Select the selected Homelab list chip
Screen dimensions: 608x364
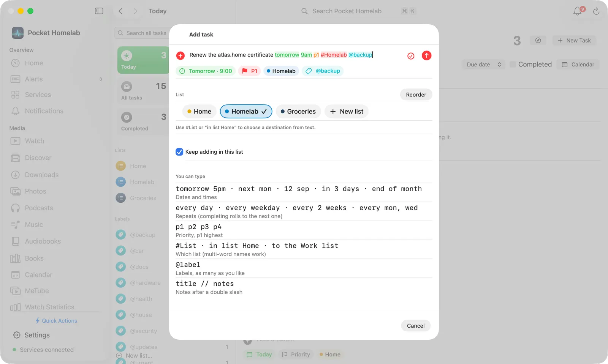click(246, 111)
